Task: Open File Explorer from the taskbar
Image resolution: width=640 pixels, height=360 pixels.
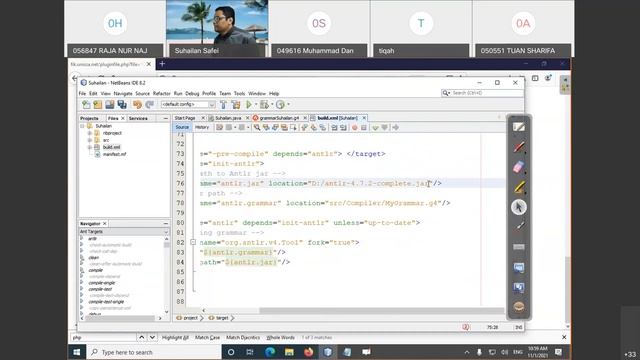Action: pyautogui.click(x=289, y=352)
